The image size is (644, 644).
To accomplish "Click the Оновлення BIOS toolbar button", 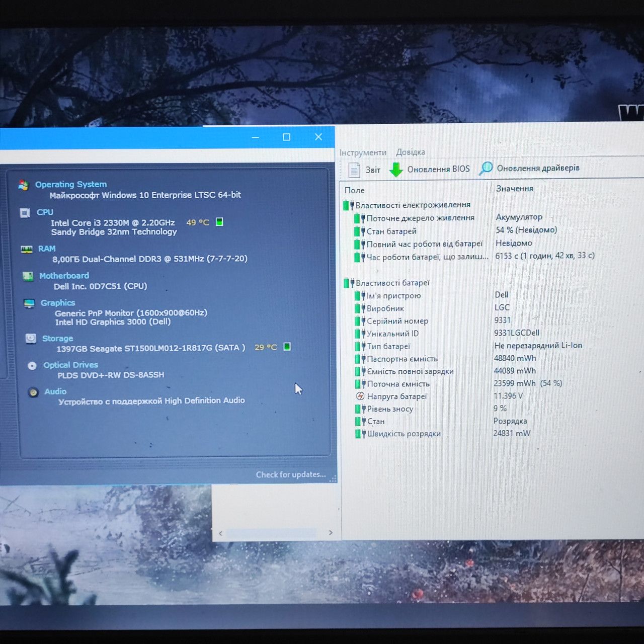I will click(x=430, y=169).
